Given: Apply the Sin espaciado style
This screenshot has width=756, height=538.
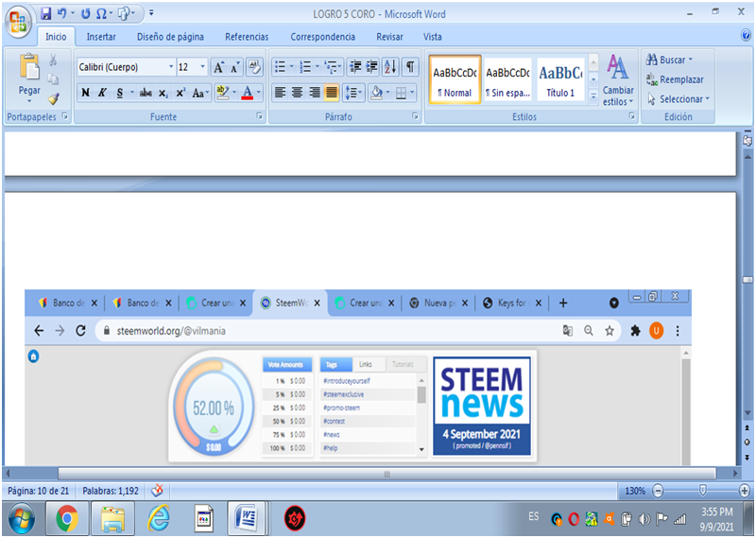Looking at the screenshot, I should coord(507,79).
